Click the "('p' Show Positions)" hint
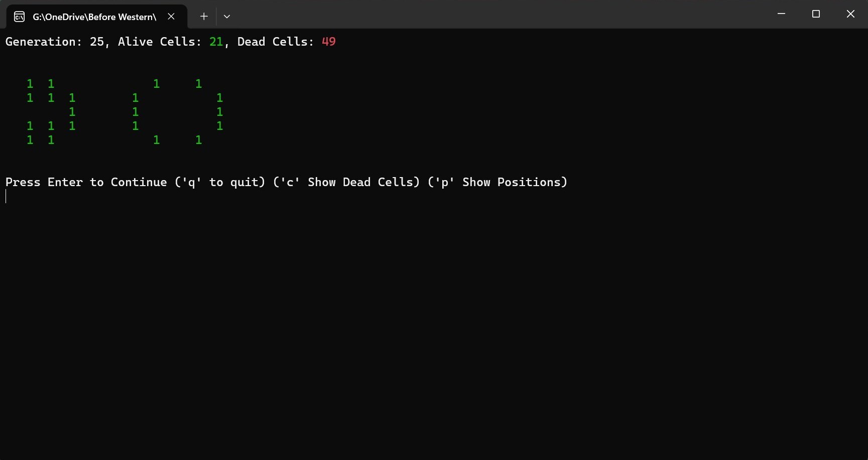868x460 pixels. [497, 182]
